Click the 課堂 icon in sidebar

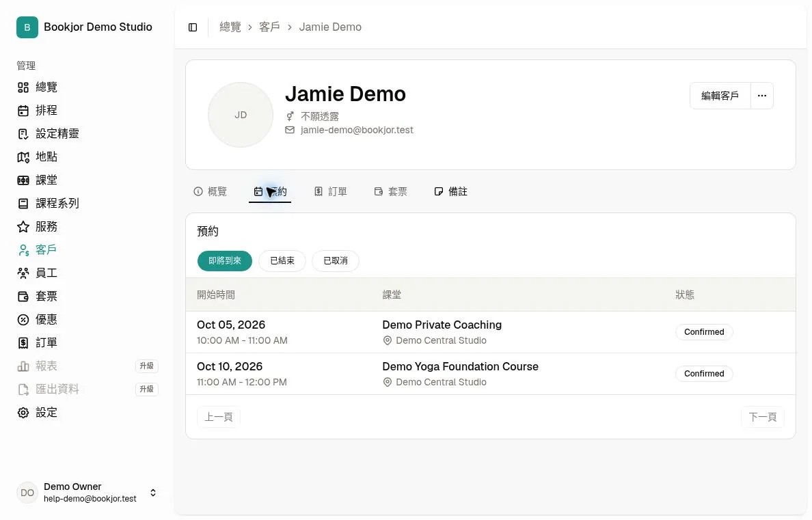[23, 181]
